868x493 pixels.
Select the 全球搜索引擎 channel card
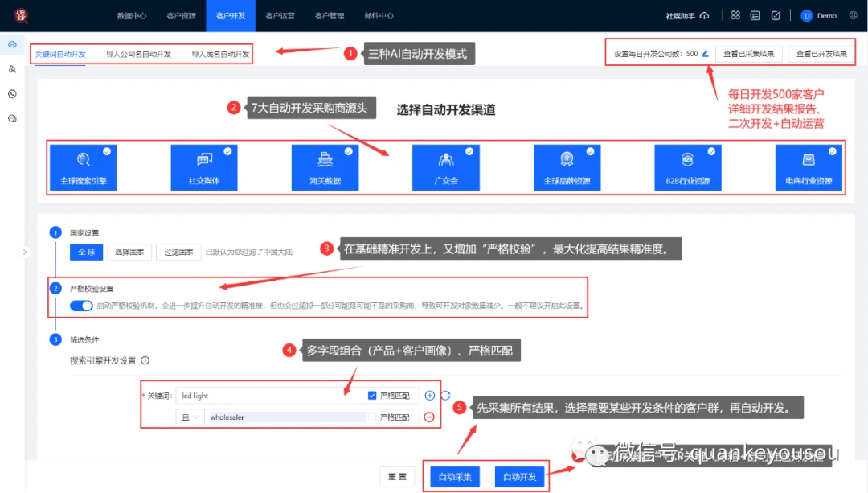(83, 167)
